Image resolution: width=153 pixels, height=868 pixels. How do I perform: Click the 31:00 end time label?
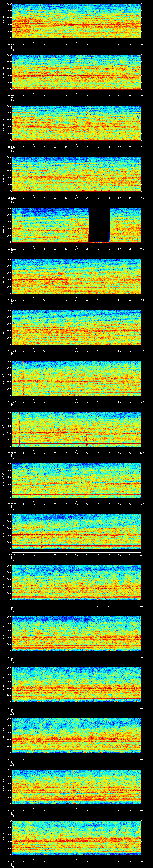[141, 862]
